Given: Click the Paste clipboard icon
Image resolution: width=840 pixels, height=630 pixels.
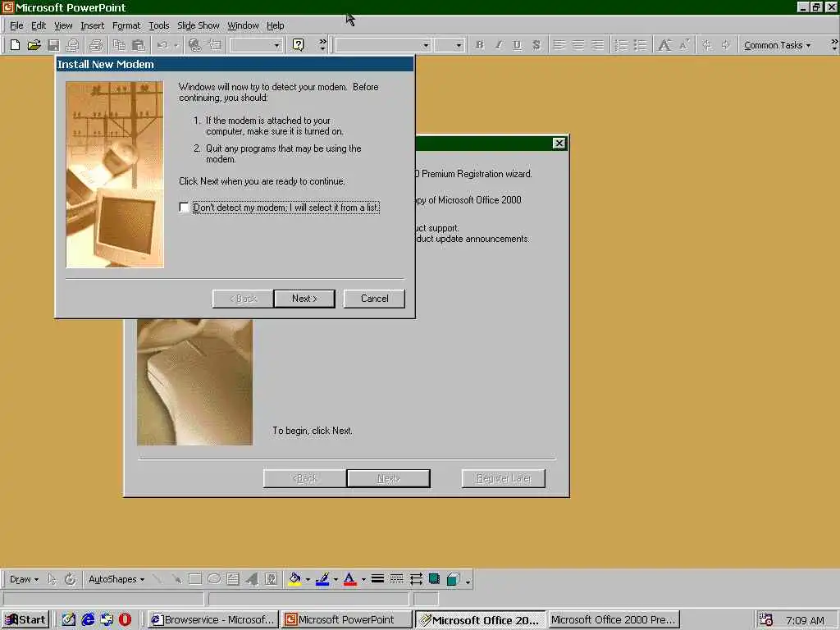Looking at the screenshot, I should tap(138, 45).
